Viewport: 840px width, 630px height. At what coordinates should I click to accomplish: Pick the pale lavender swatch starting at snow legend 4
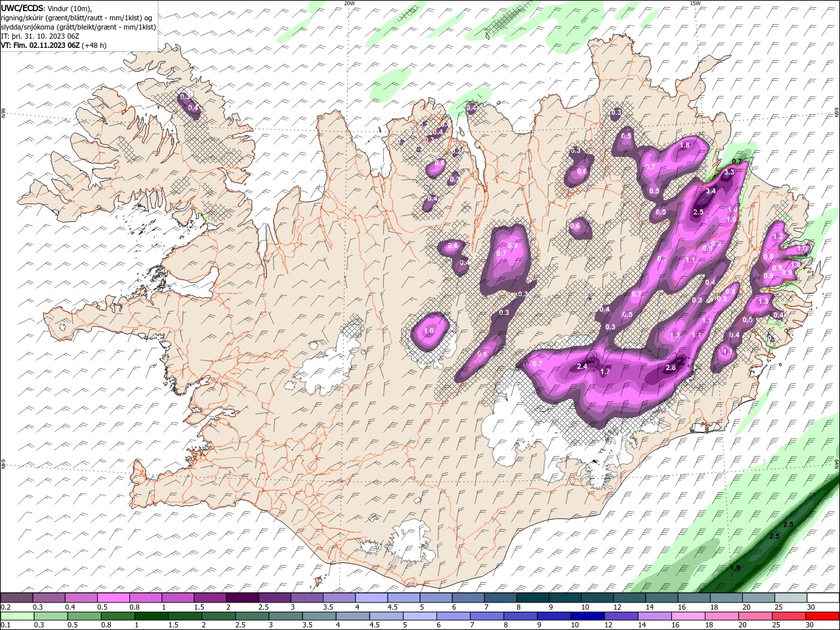(x=371, y=598)
